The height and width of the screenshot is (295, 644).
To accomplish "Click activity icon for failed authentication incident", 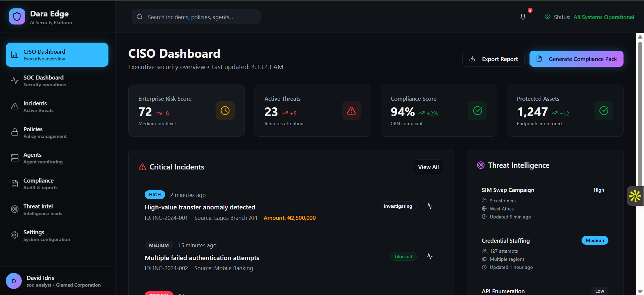I will (429, 256).
